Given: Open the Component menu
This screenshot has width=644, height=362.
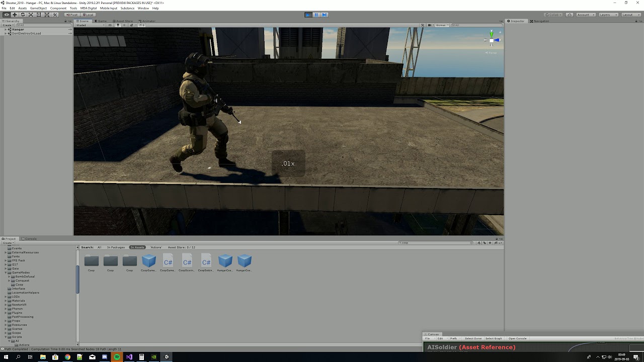Looking at the screenshot, I should coord(58,8).
